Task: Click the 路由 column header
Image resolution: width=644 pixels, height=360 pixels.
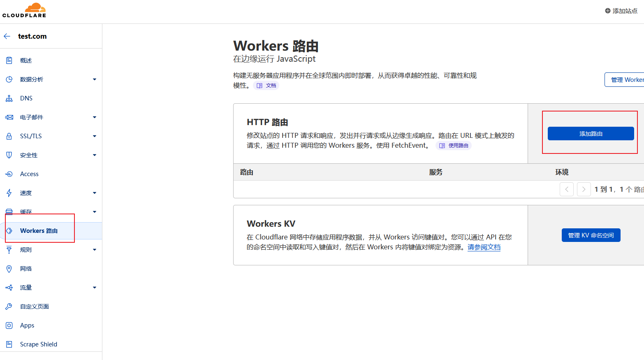Action: tap(247, 172)
